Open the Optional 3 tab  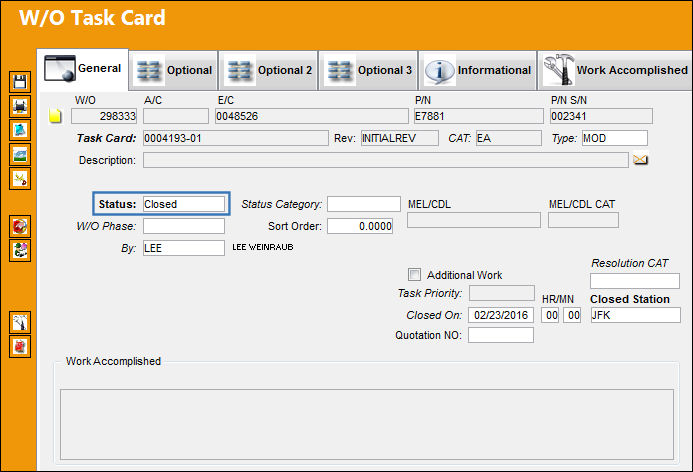tap(369, 70)
